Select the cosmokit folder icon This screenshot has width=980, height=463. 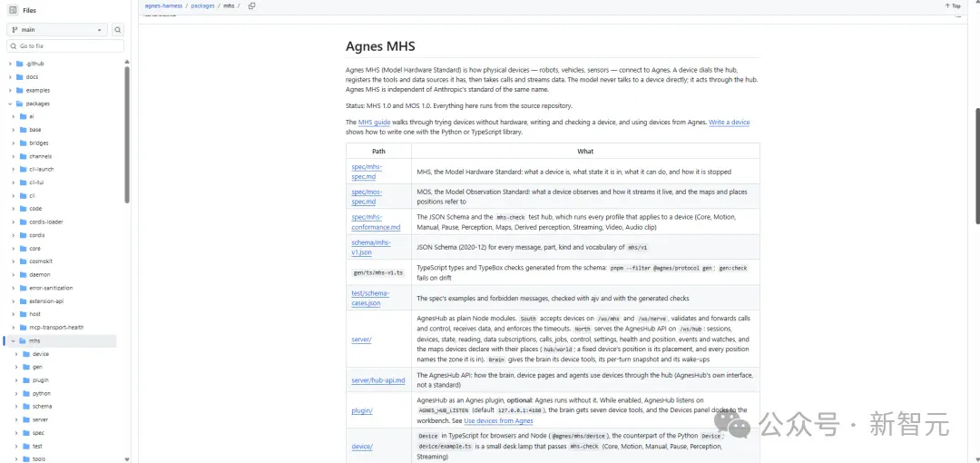tap(23, 261)
